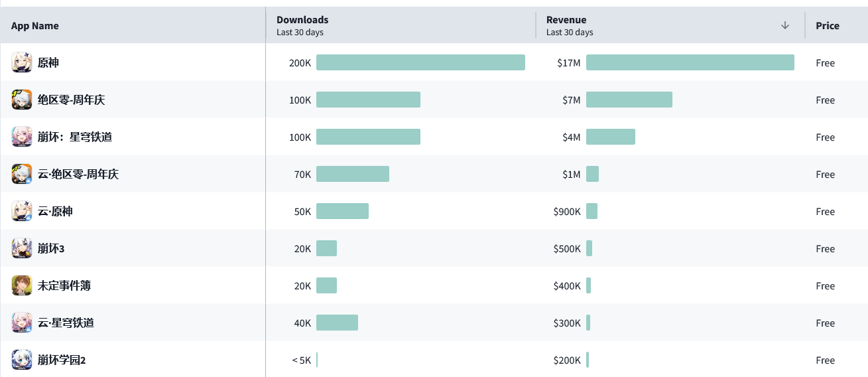Select the $200K revenue value
868x377 pixels.
(567, 360)
